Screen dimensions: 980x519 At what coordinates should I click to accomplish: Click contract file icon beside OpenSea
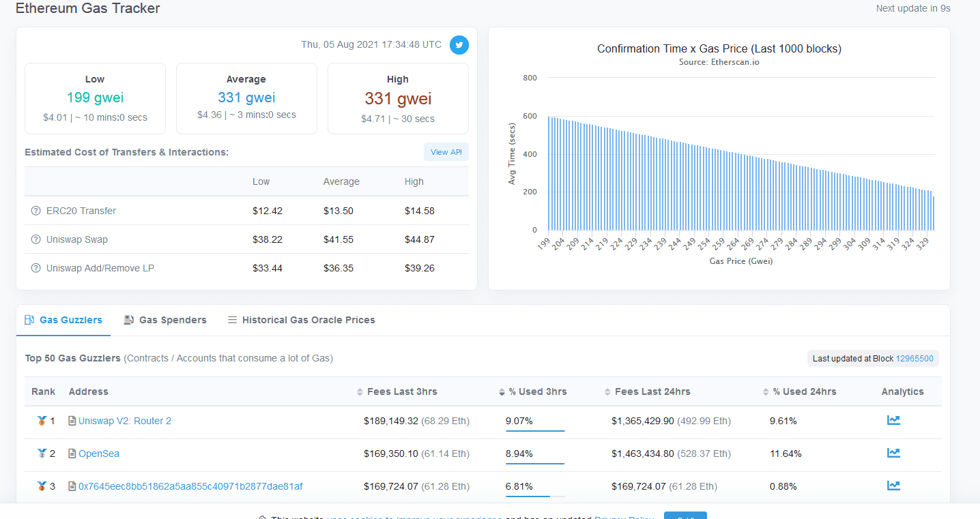(x=72, y=454)
